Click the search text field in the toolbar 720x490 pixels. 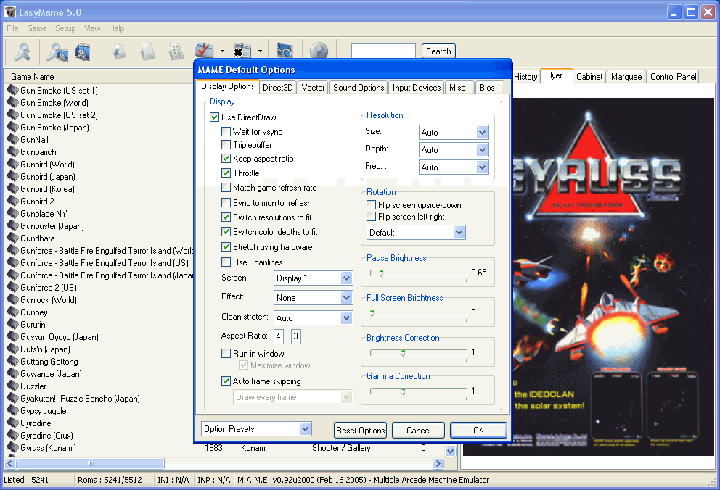click(x=383, y=51)
